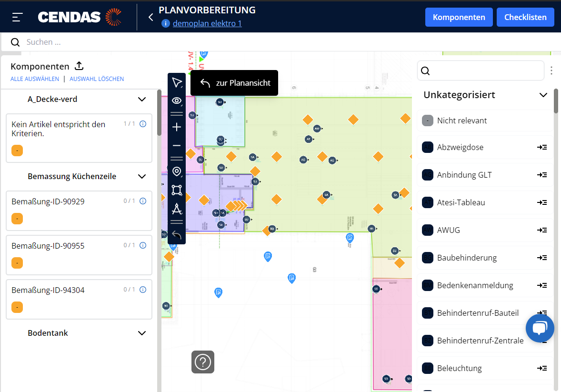
Task: Open the Komponenten button in header
Action: coord(459,17)
